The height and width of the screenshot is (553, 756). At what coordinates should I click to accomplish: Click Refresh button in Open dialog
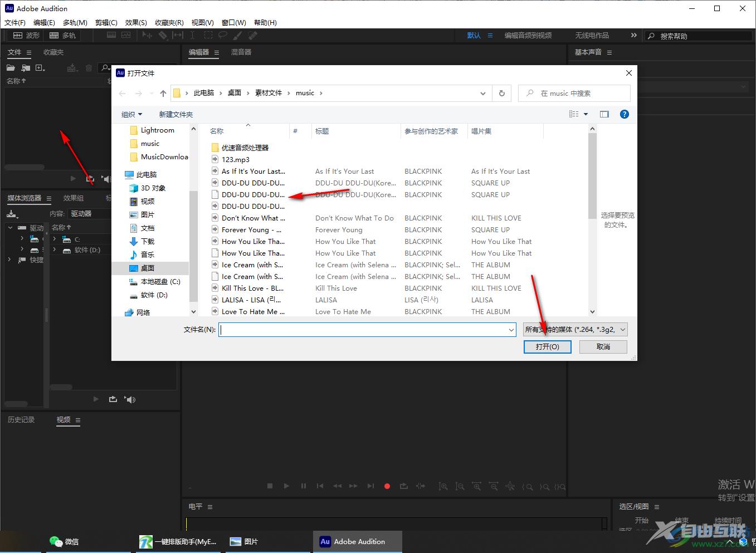[x=502, y=93]
